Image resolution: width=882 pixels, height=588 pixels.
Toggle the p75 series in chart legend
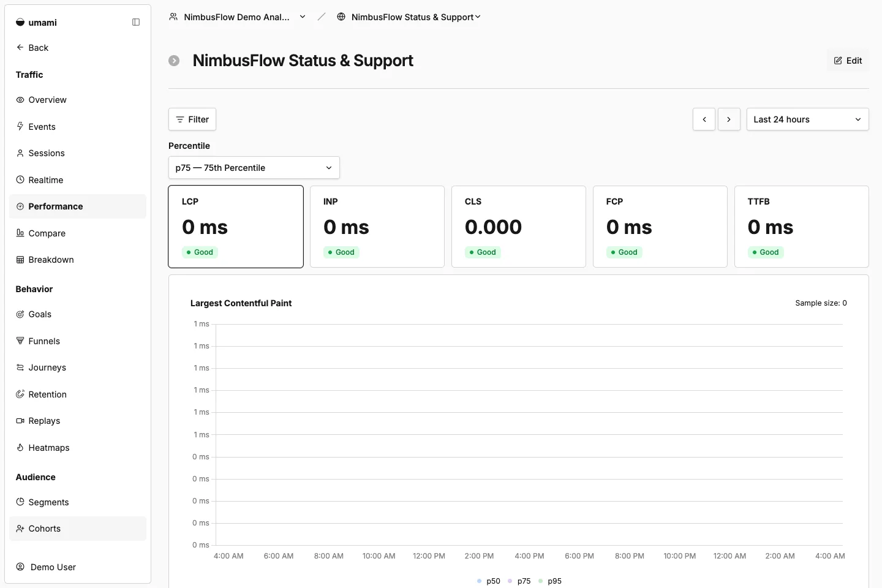[519, 581]
